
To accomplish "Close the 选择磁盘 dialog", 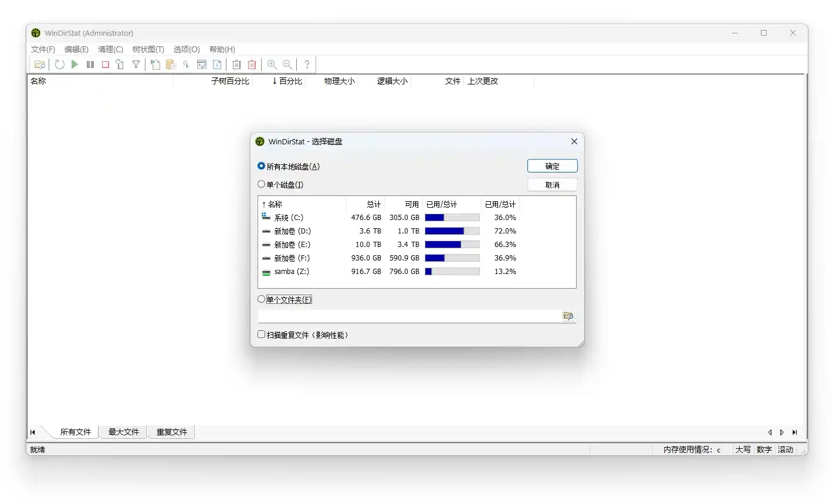I will click(x=574, y=141).
